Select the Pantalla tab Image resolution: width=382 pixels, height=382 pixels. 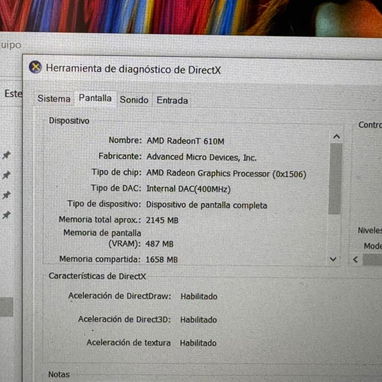click(x=95, y=98)
